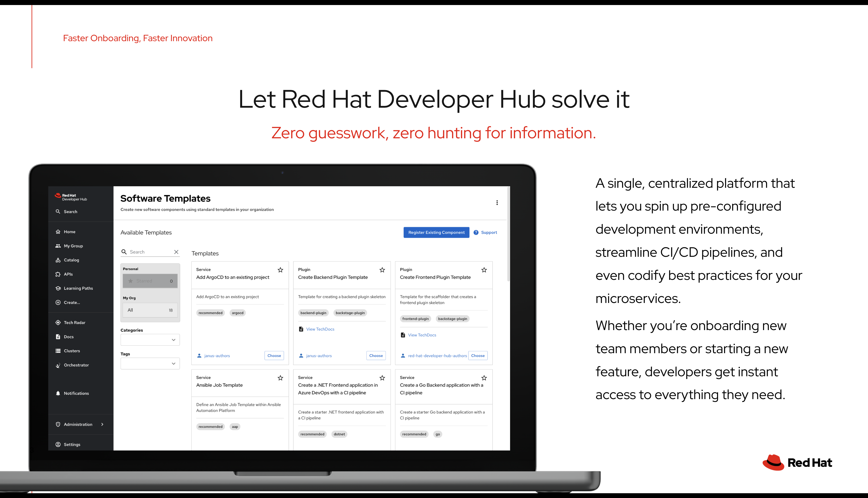
Task: Choose the Create Frontend Plugin Template
Action: tap(478, 356)
